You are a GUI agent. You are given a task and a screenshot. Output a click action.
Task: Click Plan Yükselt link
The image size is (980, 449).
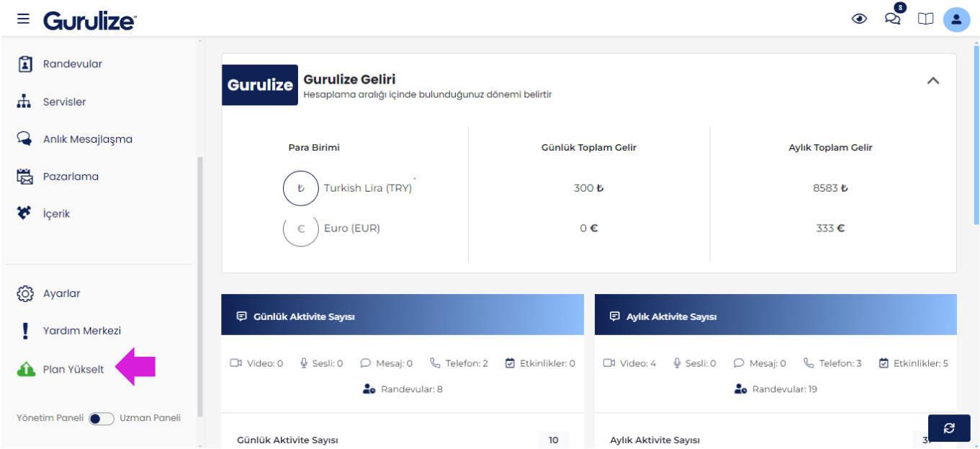pyautogui.click(x=73, y=370)
